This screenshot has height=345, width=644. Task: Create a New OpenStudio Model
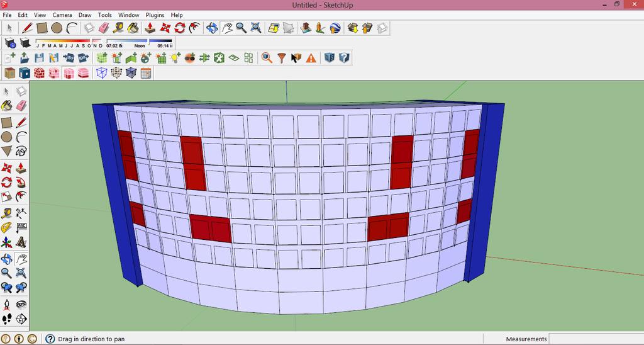click(10, 58)
